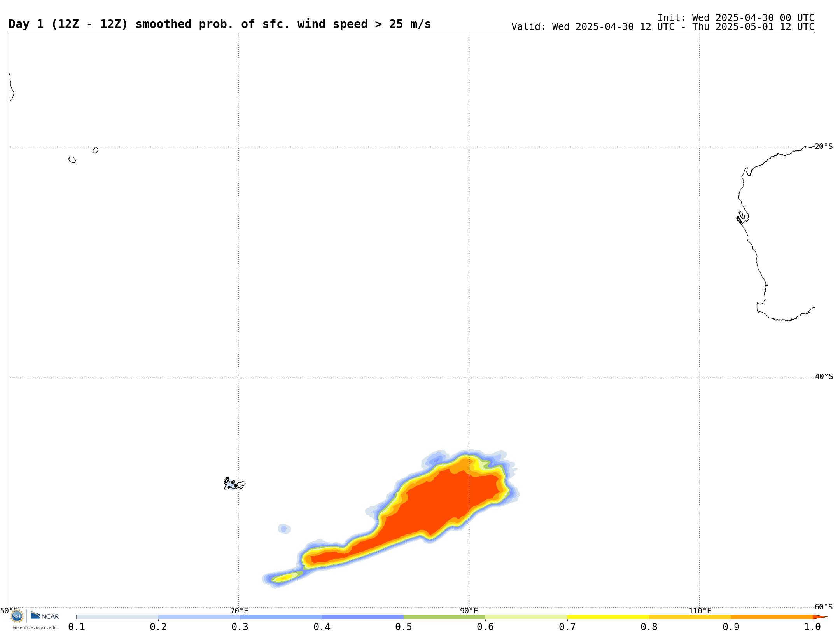Click the red arrow tip of colorbar

pos(820,617)
